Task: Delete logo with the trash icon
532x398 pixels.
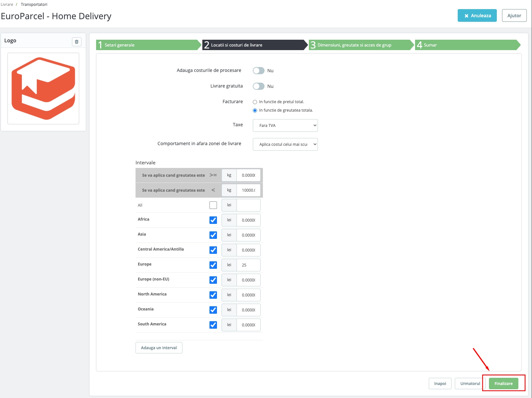Action: 77,42
